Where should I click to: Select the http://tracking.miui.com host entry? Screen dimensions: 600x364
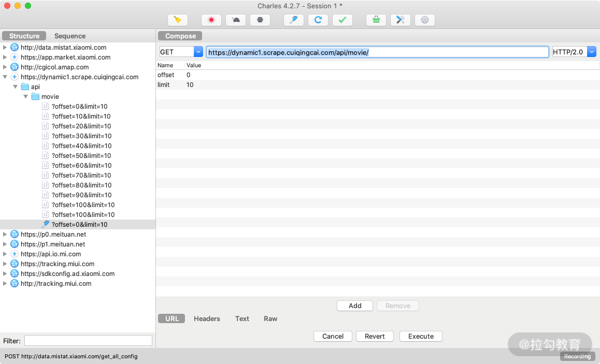56,284
